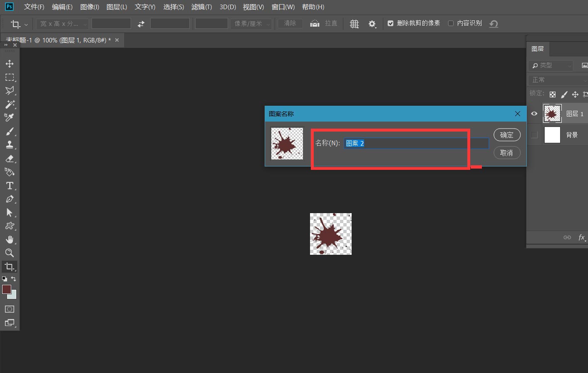Select the Crop tool in toolbox
This screenshot has height=373, width=588.
click(10, 266)
